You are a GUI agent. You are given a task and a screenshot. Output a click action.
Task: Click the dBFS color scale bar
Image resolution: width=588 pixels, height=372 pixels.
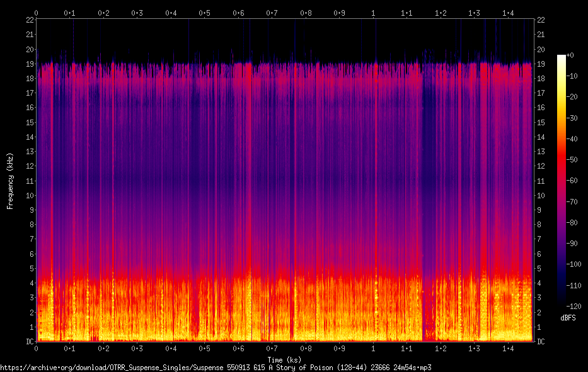coord(562,181)
